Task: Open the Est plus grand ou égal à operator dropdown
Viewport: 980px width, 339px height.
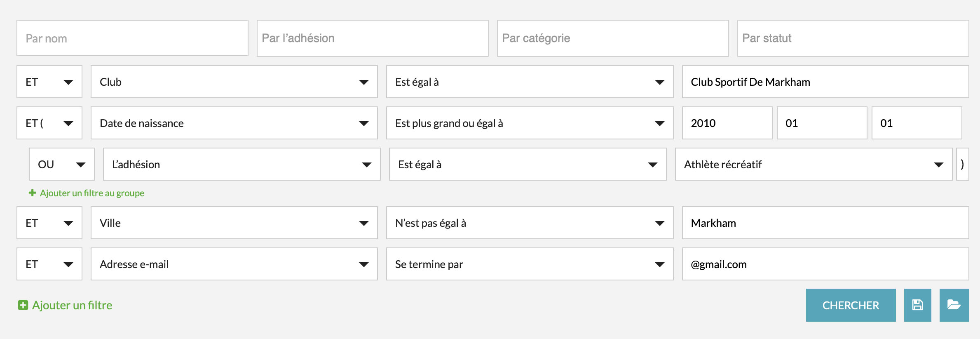Action: pyautogui.click(x=529, y=123)
